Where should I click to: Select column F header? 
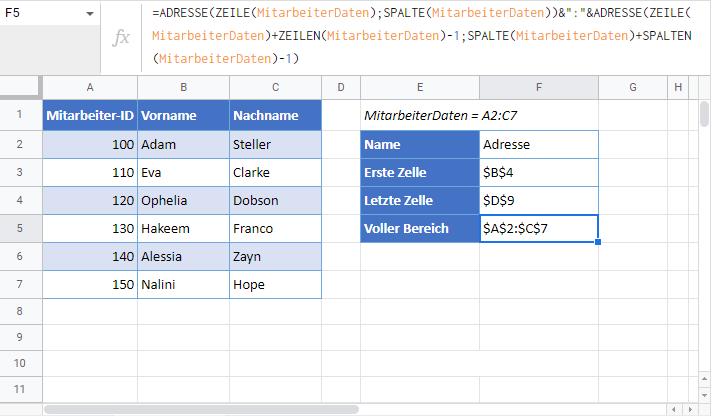coord(539,88)
